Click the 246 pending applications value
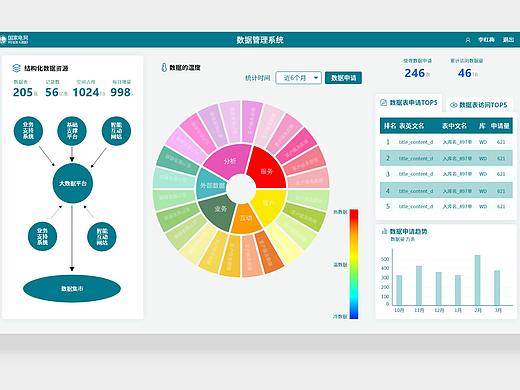This screenshot has width=520, height=390. [x=414, y=73]
